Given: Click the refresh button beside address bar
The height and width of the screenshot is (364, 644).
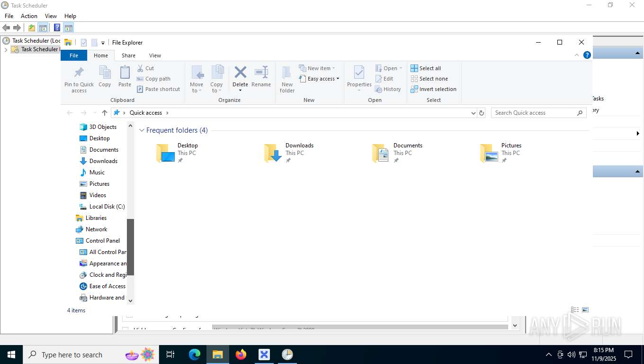Looking at the screenshot, I should [482, 113].
